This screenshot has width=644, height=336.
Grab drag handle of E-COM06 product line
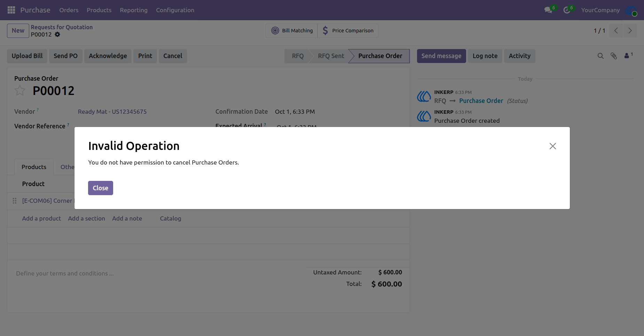tap(15, 201)
